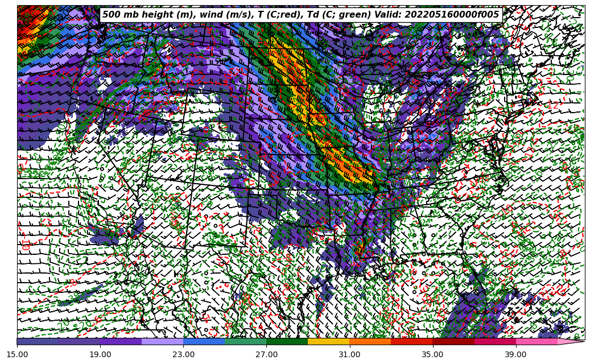
Task: Pick the light lavender colorbar segment before 23.00
Action: coord(163,341)
